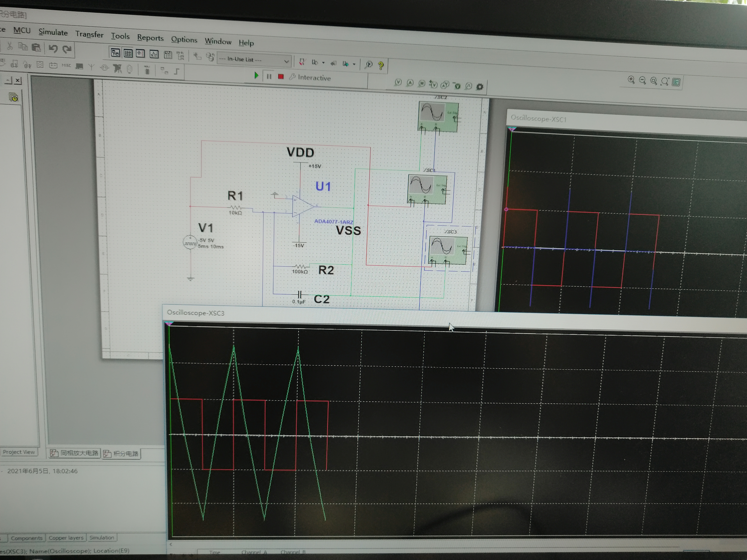Expand the Forward annotate dropdown arrow
Screen dimensions: 747x560
[x=354, y=64]
